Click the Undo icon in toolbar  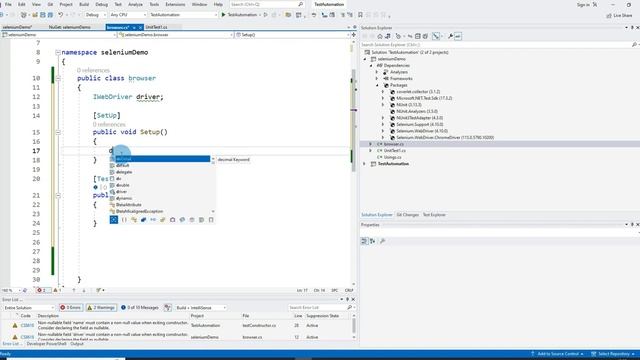point(60,15)
